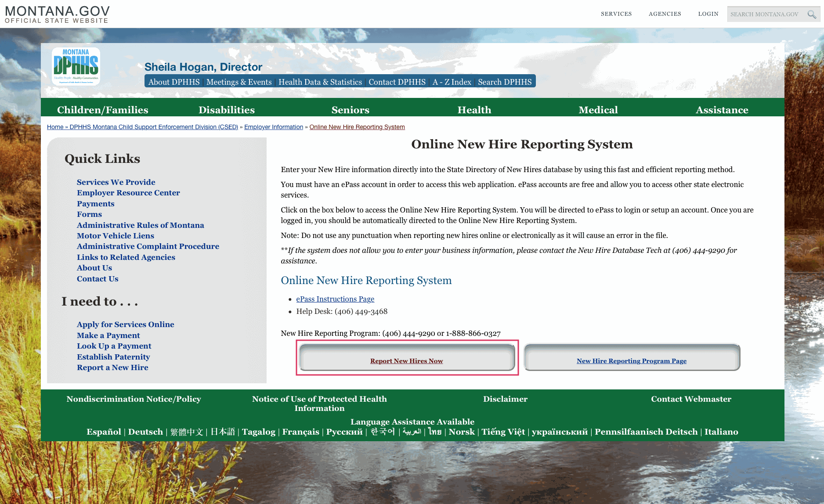This screenshot has height=504, width=824.
Task: Select Русский language assistance
Action: [x=344, y=432]
